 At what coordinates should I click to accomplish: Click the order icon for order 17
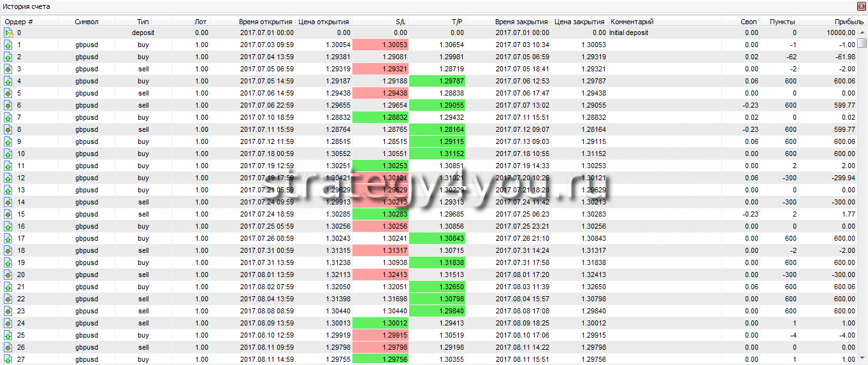coord(8,238)
